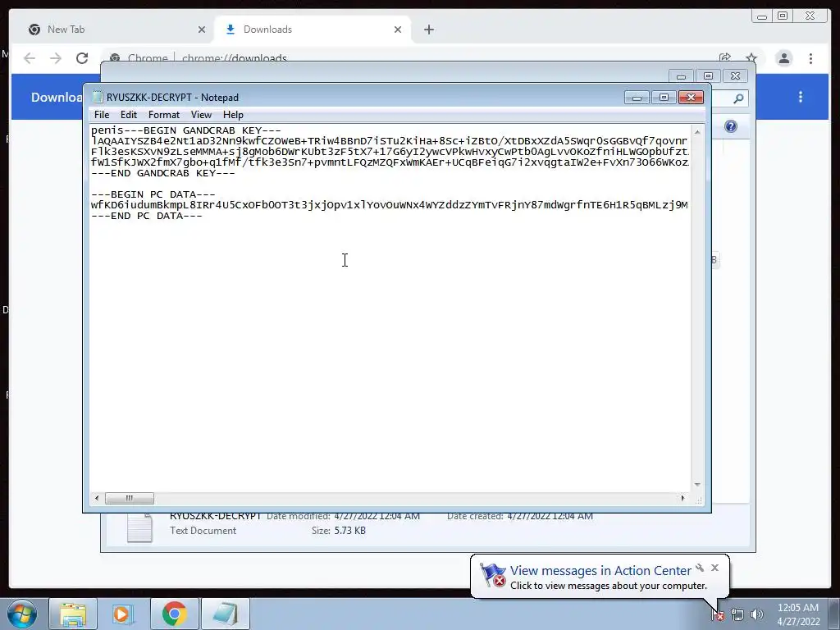Open the 'View messages in Action Center' balloon
This screenshot has height=630, width=840.
(x=600, y=577)
